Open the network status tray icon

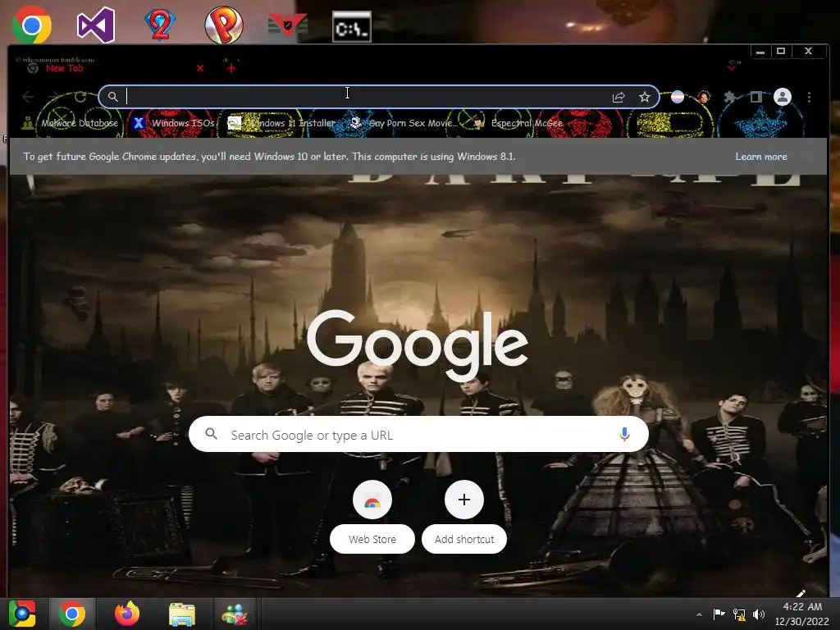(x=739, y=614)
